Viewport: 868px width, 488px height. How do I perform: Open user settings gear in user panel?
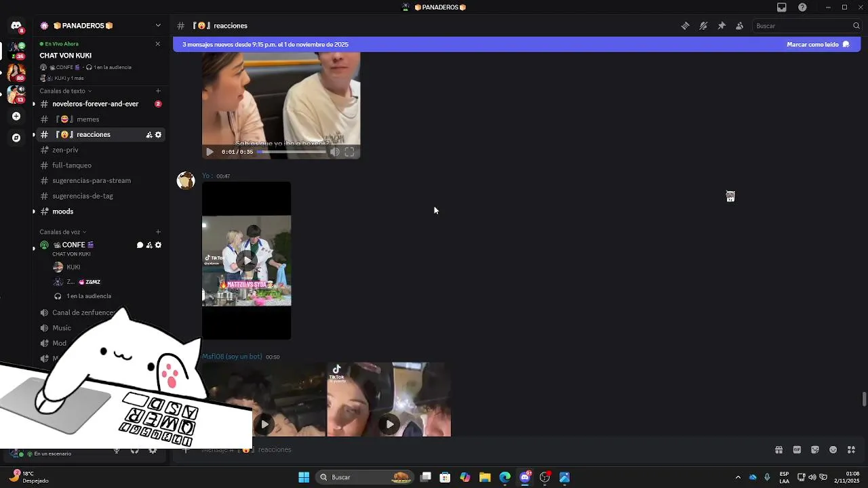(153, 449)
